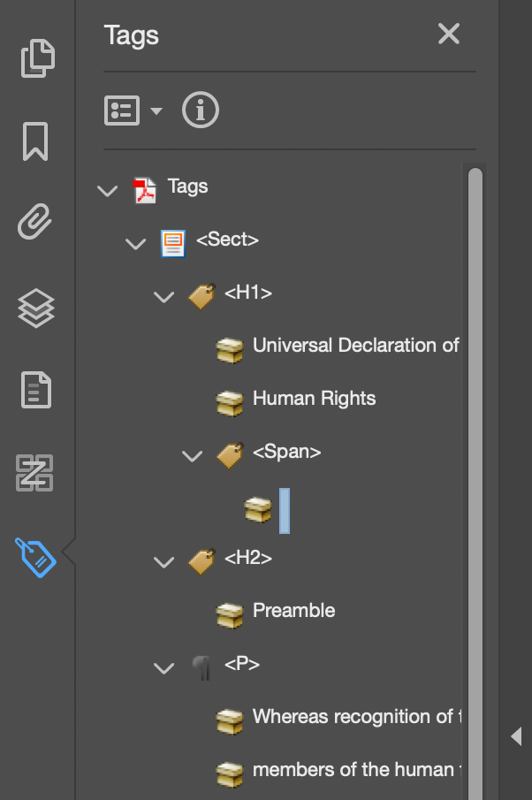Click the tag info circle icon
The image size is (532, 800).
click(x=201, y=110)
